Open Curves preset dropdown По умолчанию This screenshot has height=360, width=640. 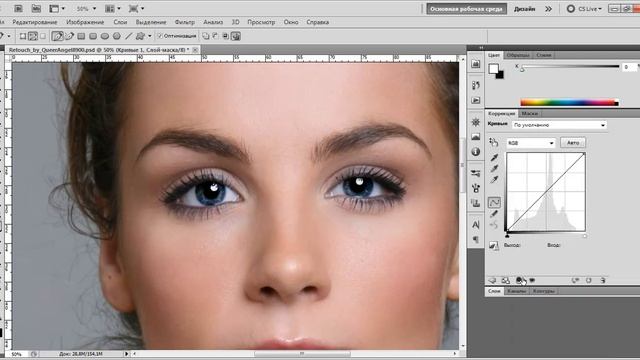559,125
